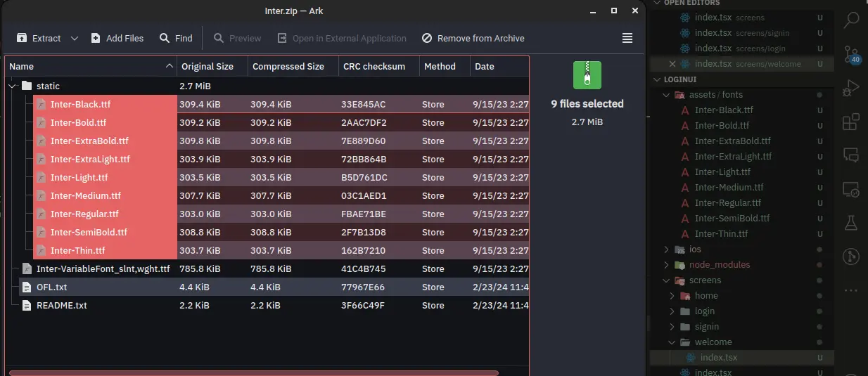Sort by Original Size column header
Screen dimensions: 868x376
pyautogui.click(x=212, y=66)
